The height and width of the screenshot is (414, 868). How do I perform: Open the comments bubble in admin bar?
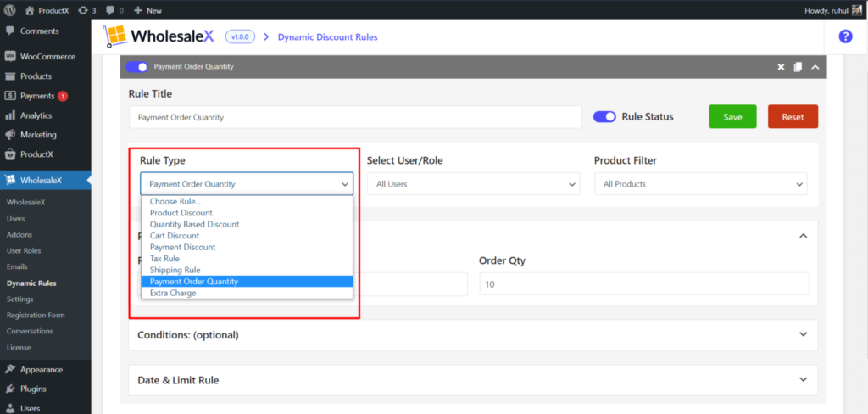(x=114, y=10)
